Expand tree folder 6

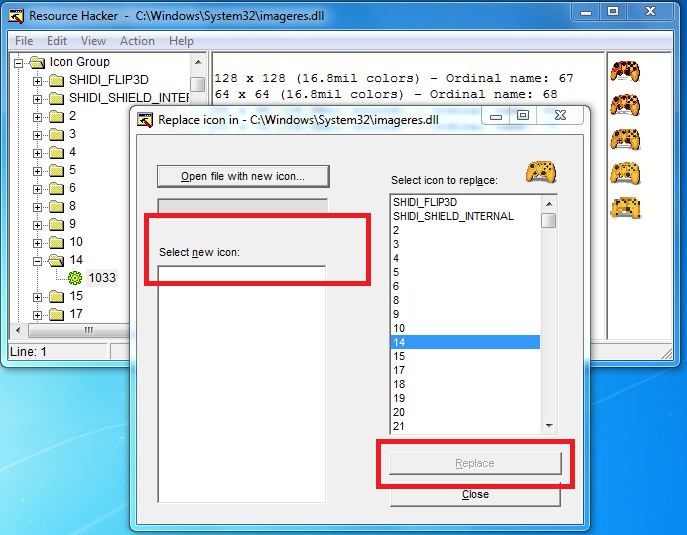(x=37, y=189)
